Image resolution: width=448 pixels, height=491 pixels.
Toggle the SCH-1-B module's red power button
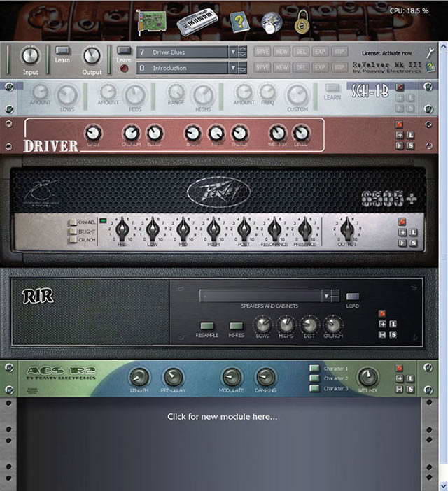400,87
